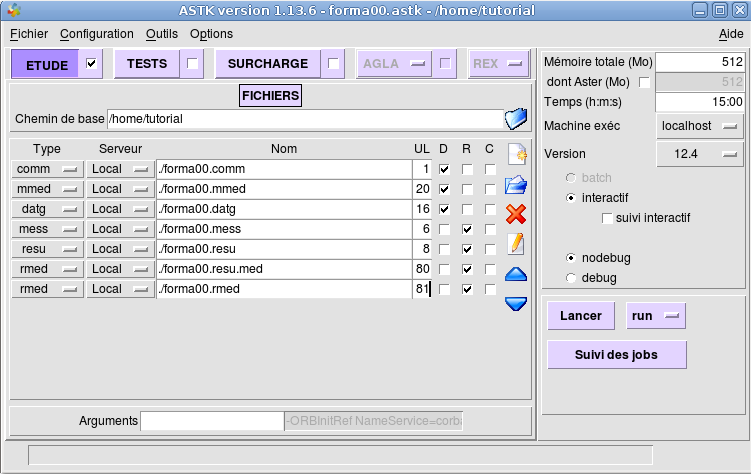Enable the TESTS checkbox
Image resolution: width=751 pixels, height=474 pixels.
193,64
